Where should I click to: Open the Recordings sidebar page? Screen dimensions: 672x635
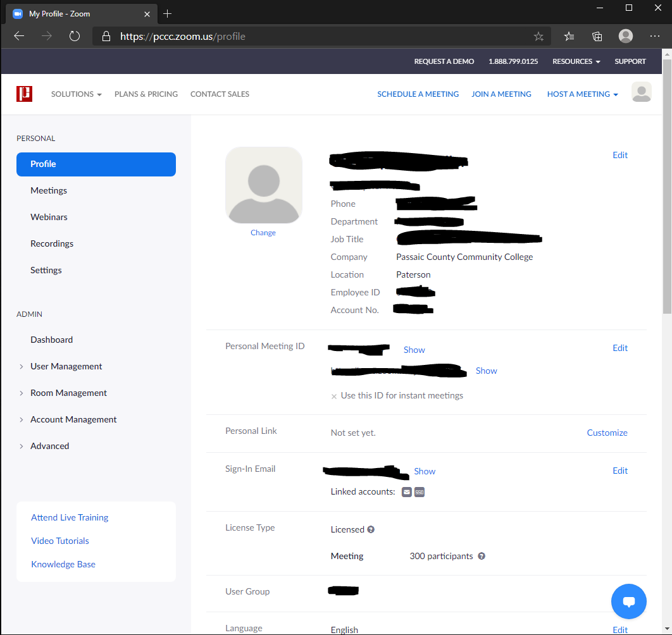pyautogui.click(x=52, y=244)
